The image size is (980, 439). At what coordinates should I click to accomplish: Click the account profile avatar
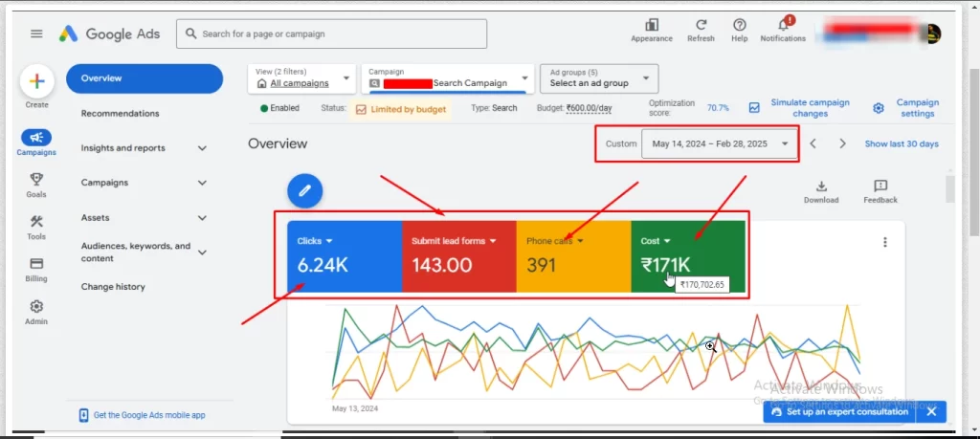931,33
